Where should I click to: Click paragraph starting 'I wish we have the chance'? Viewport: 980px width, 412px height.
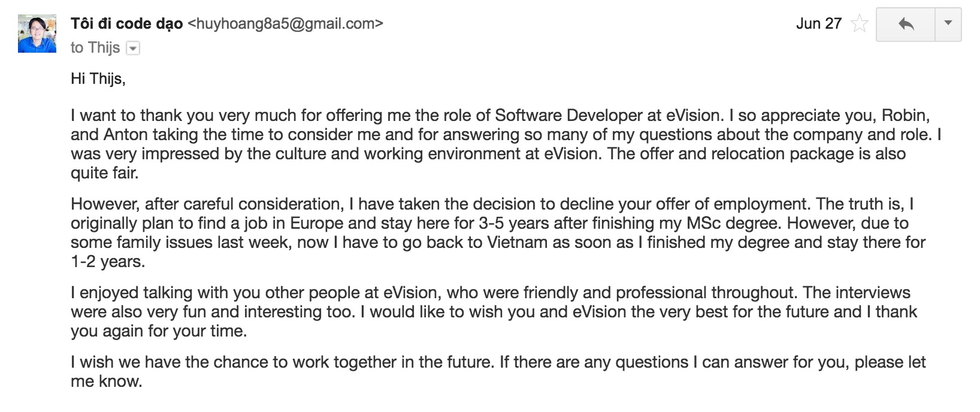click(419, 371)
